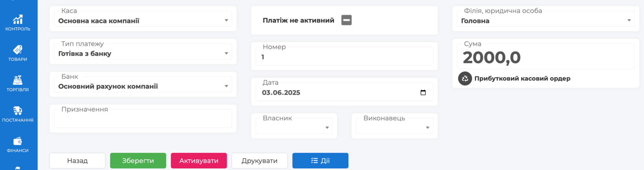Open the Контроль chart icon in sidebar
Viewport: 644px width, 170px height.
pos(18,20)
